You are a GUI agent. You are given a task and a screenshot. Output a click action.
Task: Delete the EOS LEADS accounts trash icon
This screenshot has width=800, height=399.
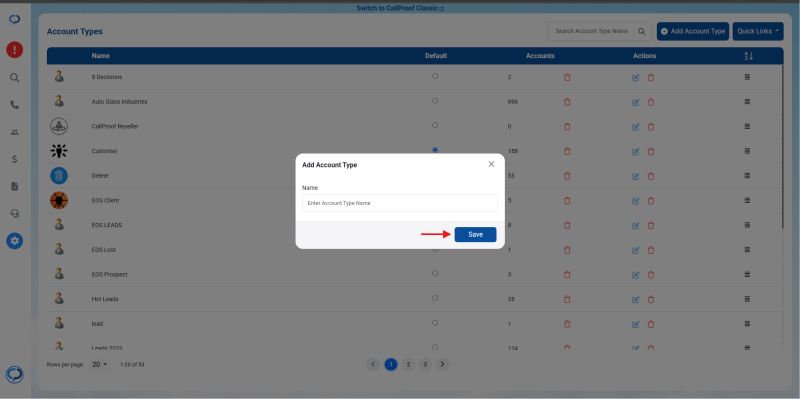(567, 226)
